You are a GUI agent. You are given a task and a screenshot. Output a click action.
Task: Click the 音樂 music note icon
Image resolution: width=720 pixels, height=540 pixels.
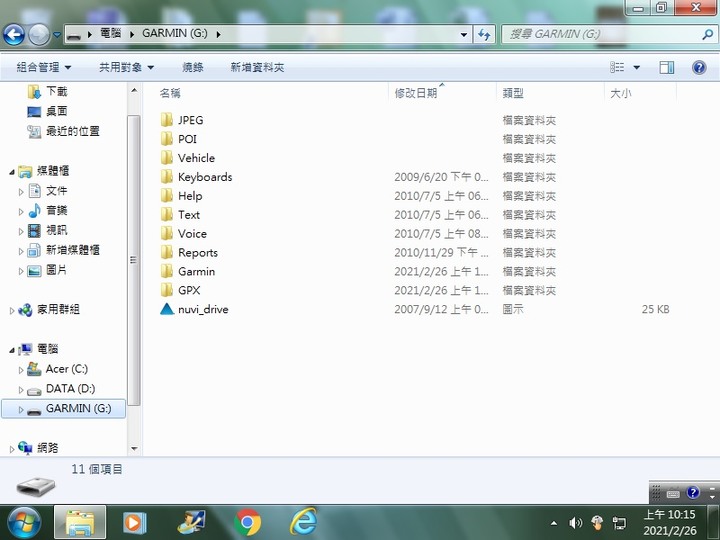(x=34, y=210)
